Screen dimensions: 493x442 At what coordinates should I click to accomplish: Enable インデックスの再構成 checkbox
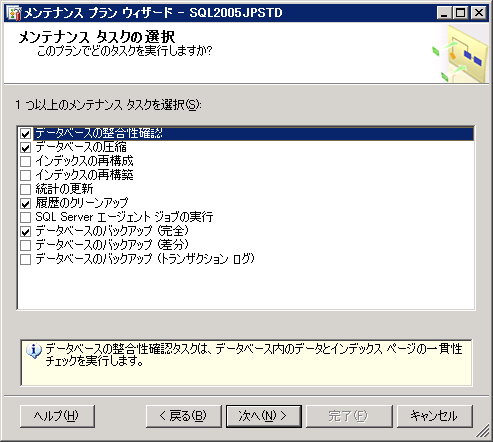(x=26, y=161)
